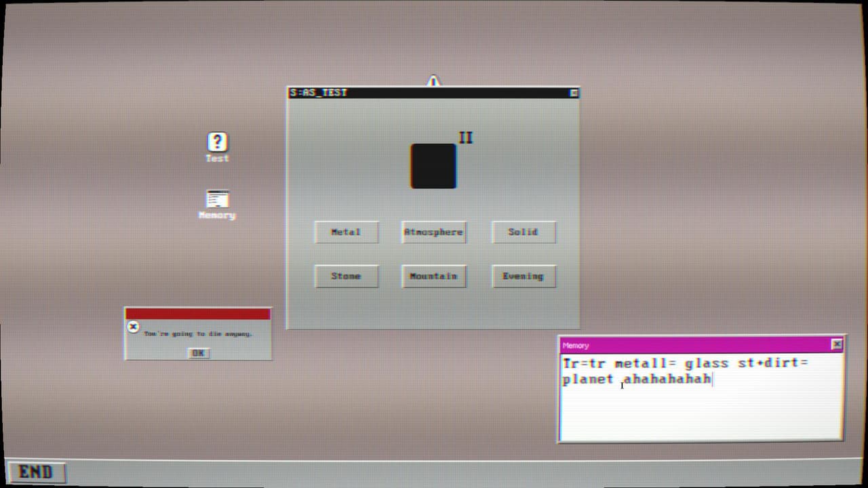The width and height of the screenshot is (868, 488).
Task: Choose the Atmosphere answer button
Action: (x=433, y=232)
